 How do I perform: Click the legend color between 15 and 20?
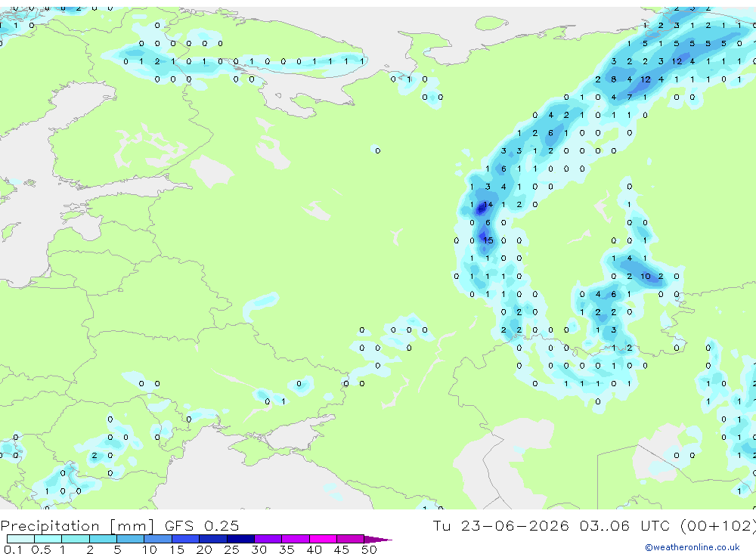186,539
